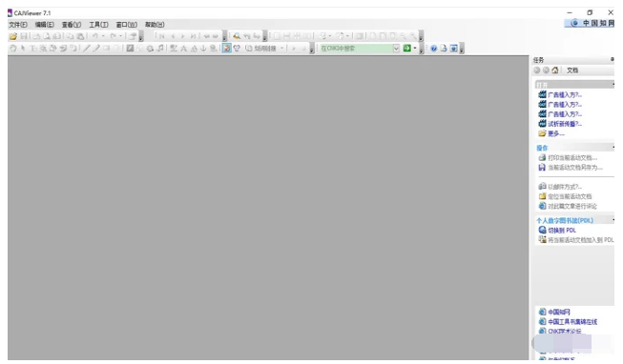Open dropdown arrow beside green Go button

tap(415, 49)
